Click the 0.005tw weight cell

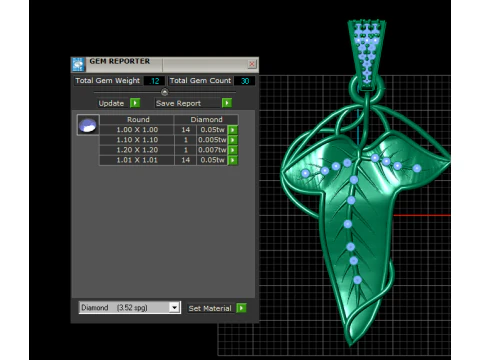point(212,140)
